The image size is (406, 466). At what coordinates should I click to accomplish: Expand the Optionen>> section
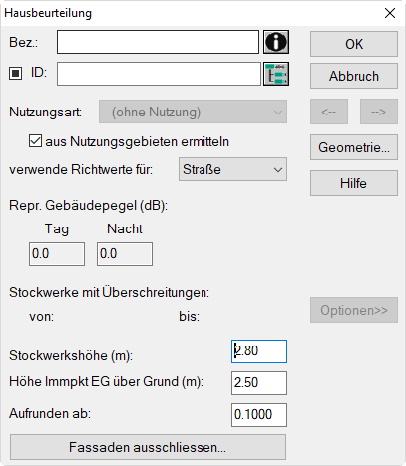pos(354,310)
